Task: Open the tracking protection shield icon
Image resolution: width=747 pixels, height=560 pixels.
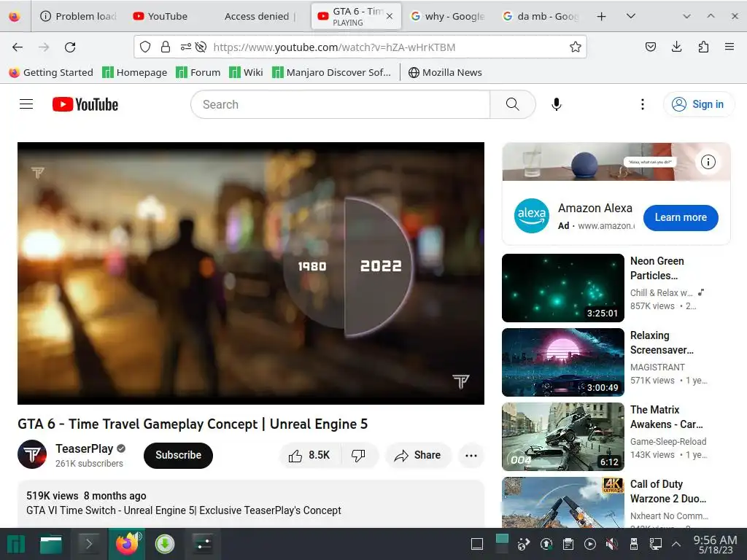Action: (x=145, y=47)
